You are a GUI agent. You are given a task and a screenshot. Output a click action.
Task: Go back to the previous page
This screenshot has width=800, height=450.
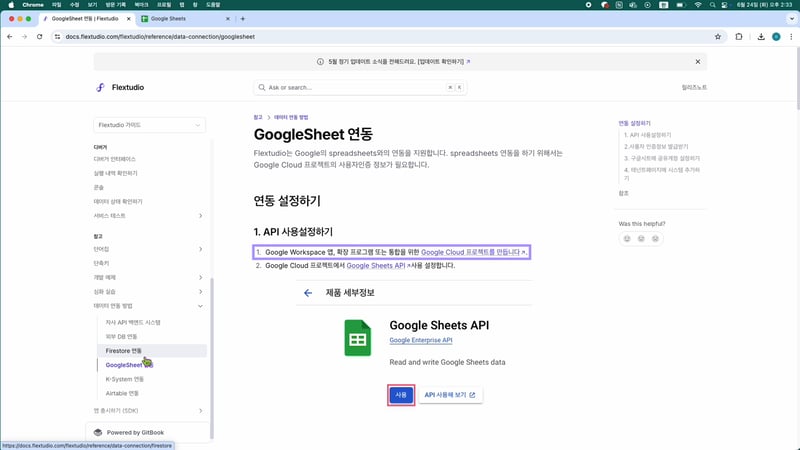point(10,37)
